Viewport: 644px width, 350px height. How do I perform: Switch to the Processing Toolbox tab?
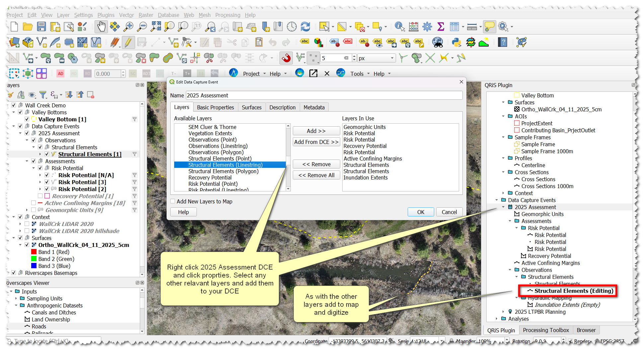coord(546,330)
